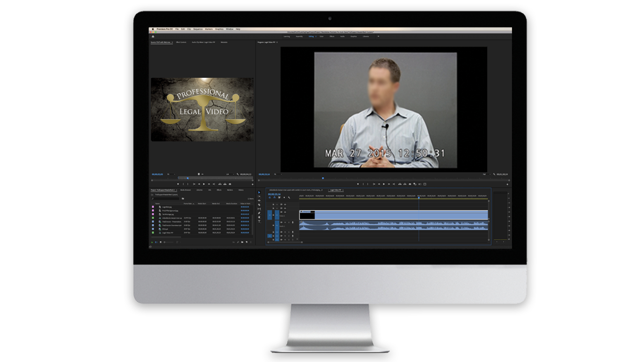The image size is (644, 362).
Task: Click the Mark In button under the Source monitor
Action: (183, 184)
